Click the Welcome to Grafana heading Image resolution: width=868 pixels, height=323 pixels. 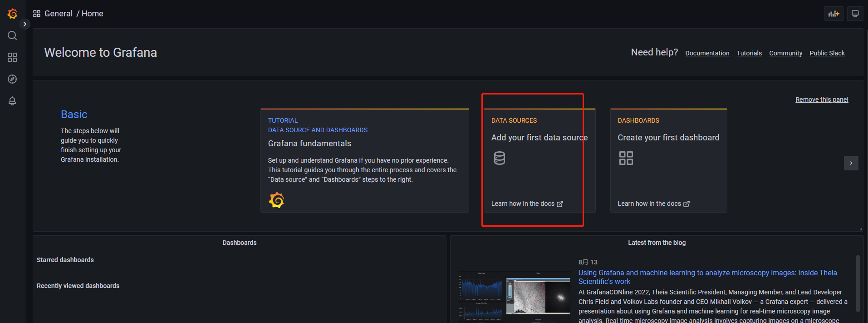point(101,52)
